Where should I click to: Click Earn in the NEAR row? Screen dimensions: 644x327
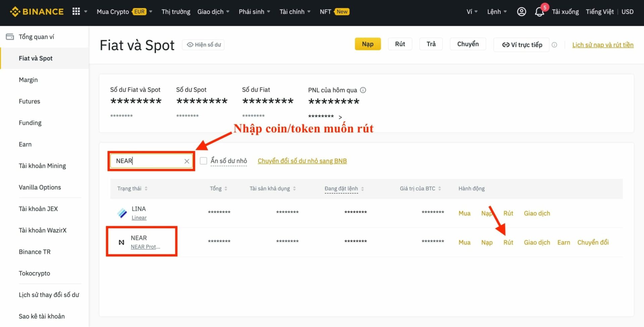563,242
